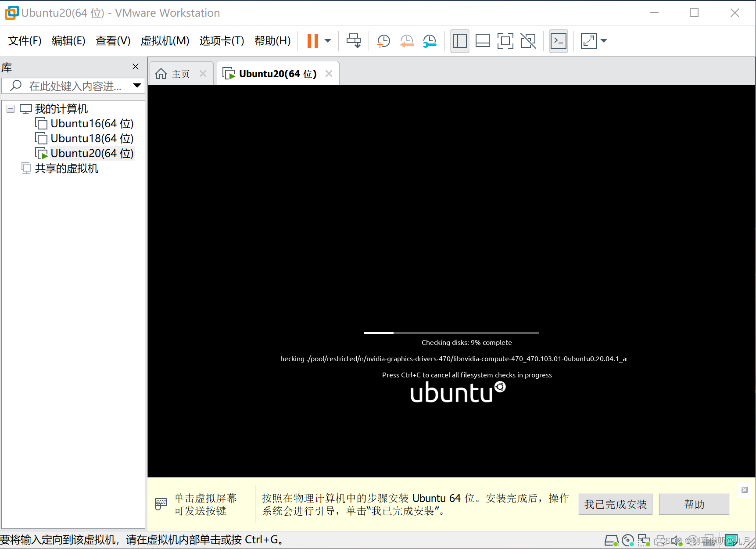756x549 pixels.
Task: Open the 编辑(E) menu
Action: click(68, 41)
